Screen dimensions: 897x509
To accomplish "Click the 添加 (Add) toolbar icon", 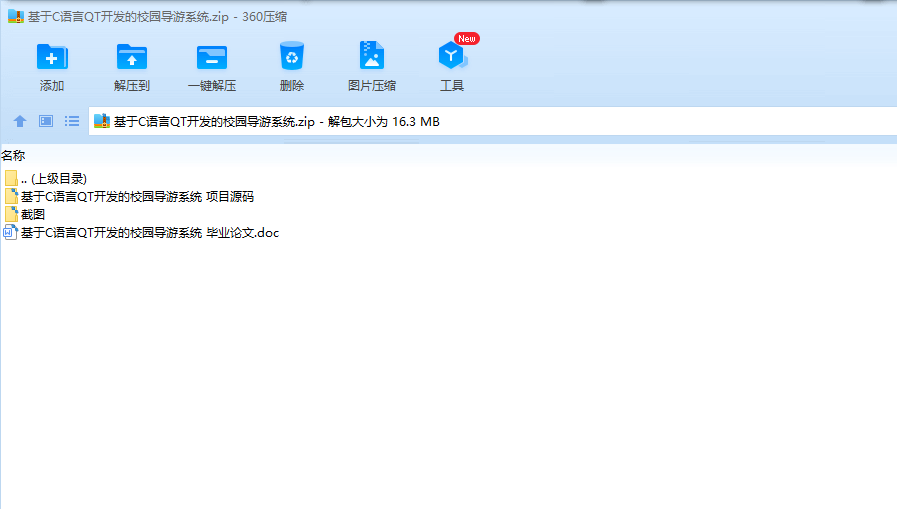I will click(x=52, y=57).
